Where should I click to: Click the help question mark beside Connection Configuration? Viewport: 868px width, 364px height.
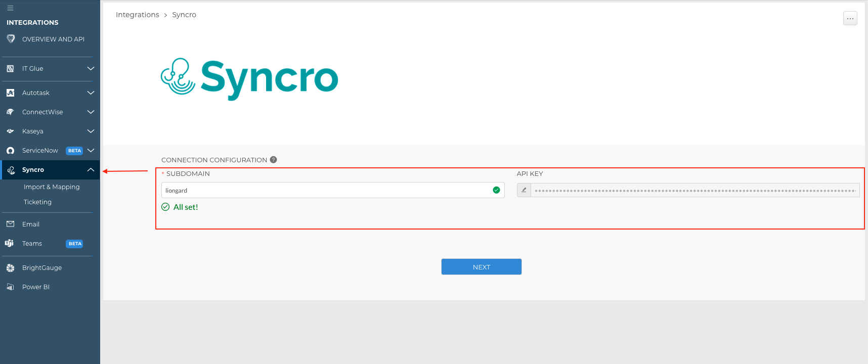pyautogui.click(x=273, y=160)
